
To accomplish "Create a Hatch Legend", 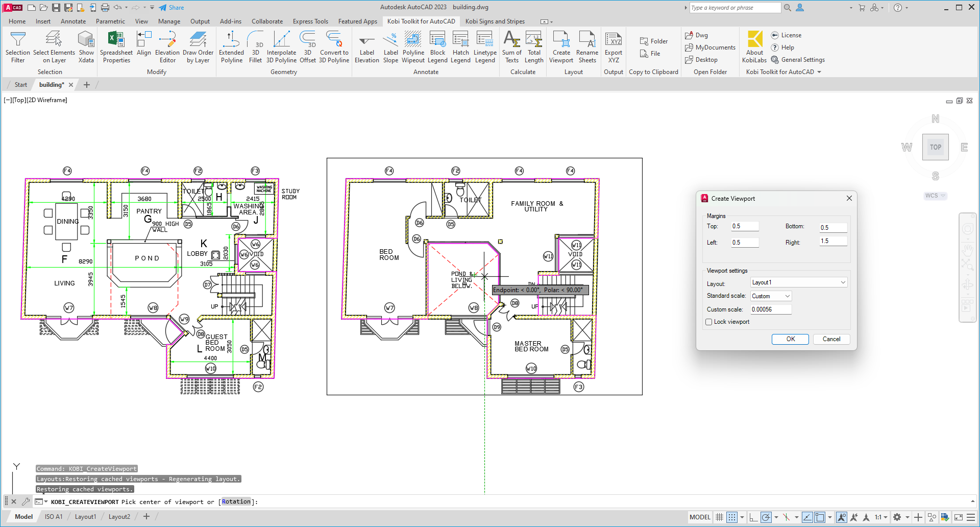I will click(x=460, y=47).
